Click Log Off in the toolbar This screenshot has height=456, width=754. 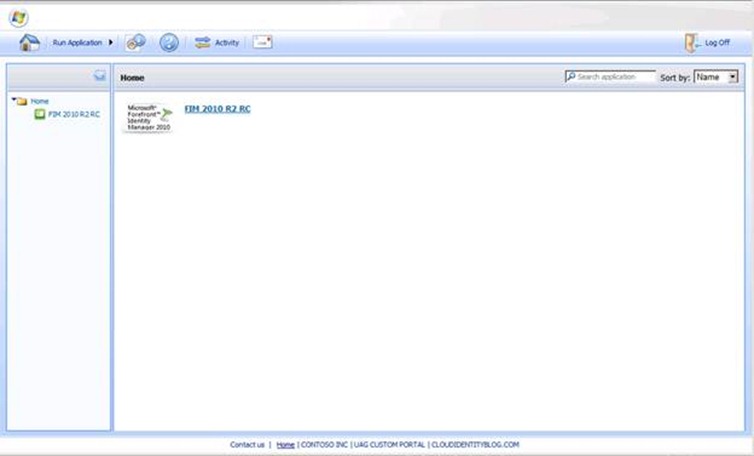pyautogui.click(x=707, y=42)
